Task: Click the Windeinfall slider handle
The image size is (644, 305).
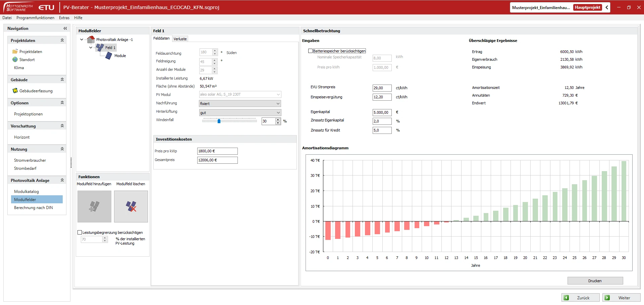Action: [219, 121]
